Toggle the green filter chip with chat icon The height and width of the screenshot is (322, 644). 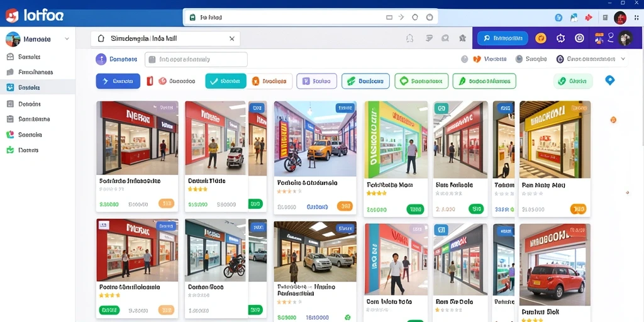(421, 81)
